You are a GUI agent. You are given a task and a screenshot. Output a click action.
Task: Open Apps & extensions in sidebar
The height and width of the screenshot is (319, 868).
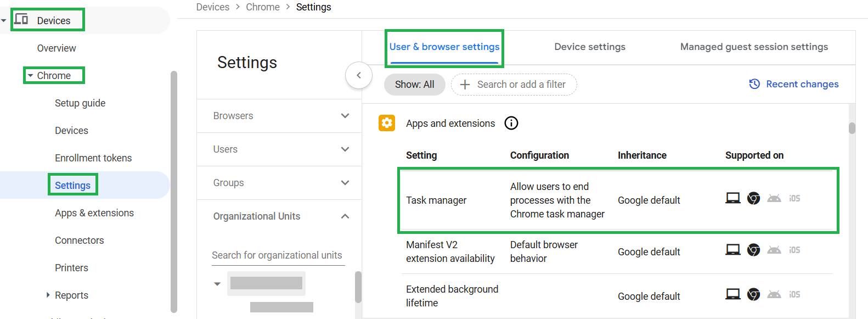pos(94,213)
